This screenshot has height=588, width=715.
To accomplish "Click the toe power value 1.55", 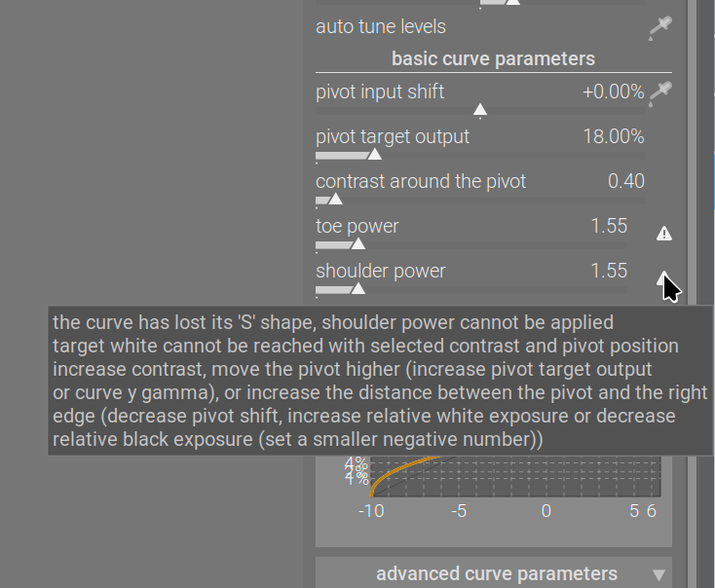I will click(609, 226).
